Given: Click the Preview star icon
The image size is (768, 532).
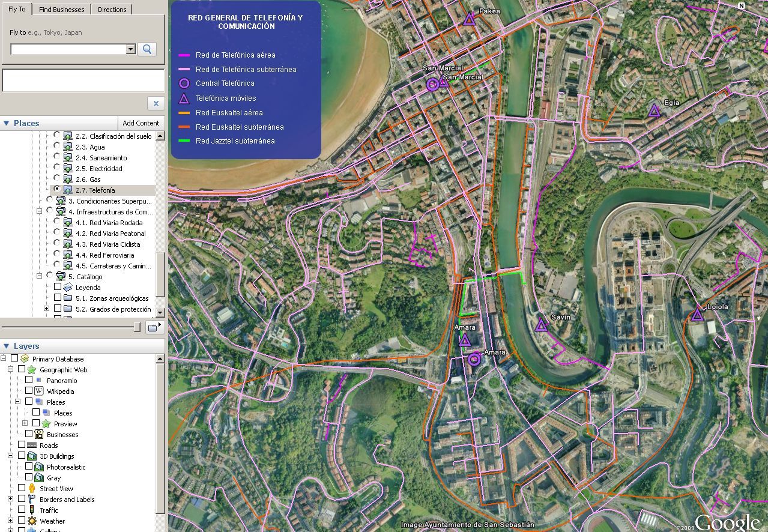Looking at the screenshot, I should 46,424.
